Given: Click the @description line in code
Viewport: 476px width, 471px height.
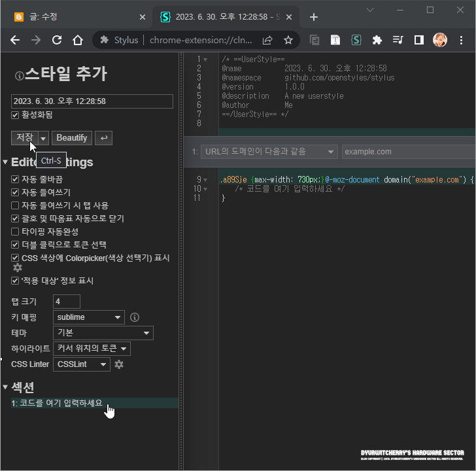Looking at the screenshot, I should coord(282,96).
